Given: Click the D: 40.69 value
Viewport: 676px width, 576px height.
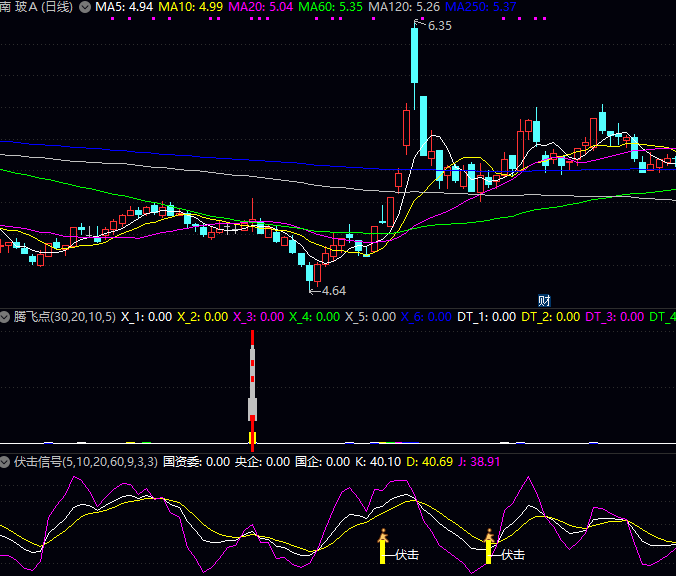Looking at the screenshot, I should tap(429, 462).
